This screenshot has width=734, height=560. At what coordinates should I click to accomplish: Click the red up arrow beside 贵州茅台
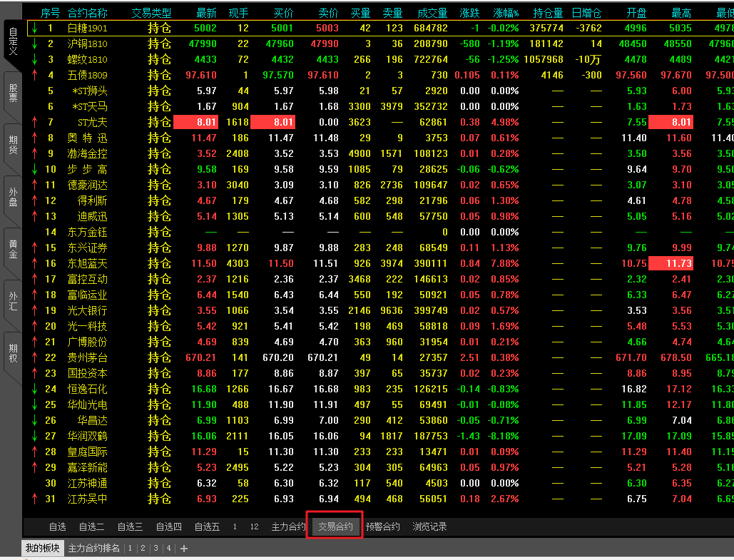[x=34, y=357]
